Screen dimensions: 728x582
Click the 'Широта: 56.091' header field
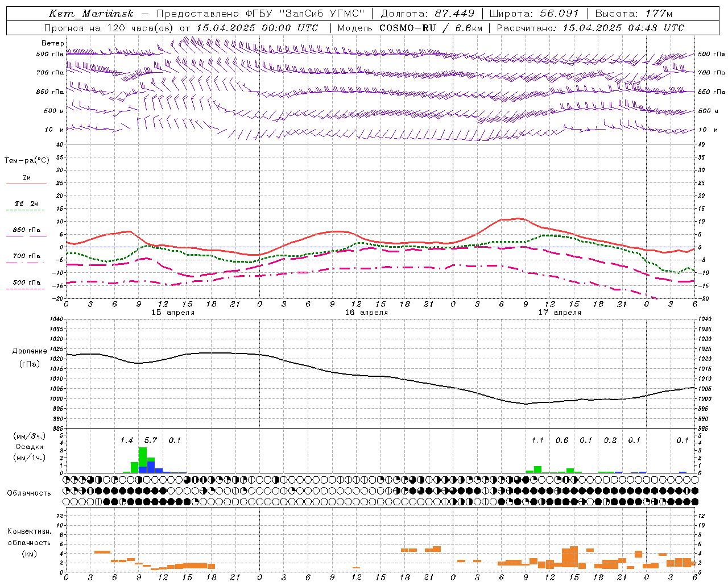[533, 14]
